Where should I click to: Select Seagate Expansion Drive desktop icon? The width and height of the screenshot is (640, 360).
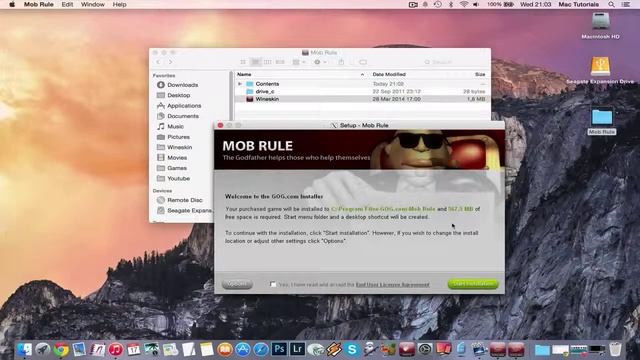coord(600,70)
